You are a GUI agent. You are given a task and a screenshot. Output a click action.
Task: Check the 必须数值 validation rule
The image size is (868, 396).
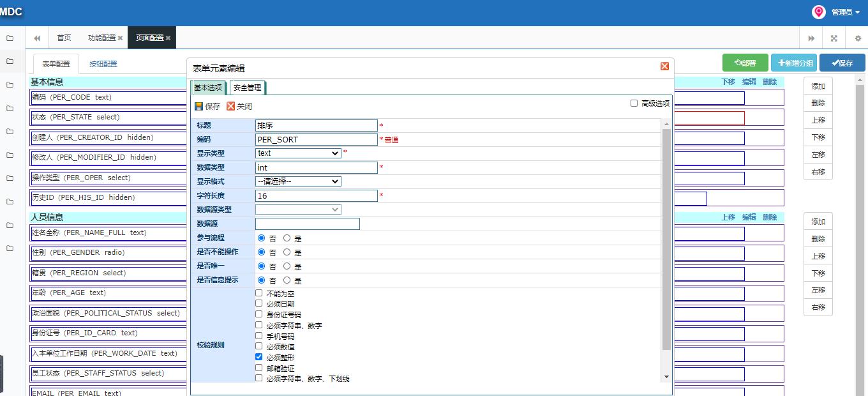(x=258, y=346)
